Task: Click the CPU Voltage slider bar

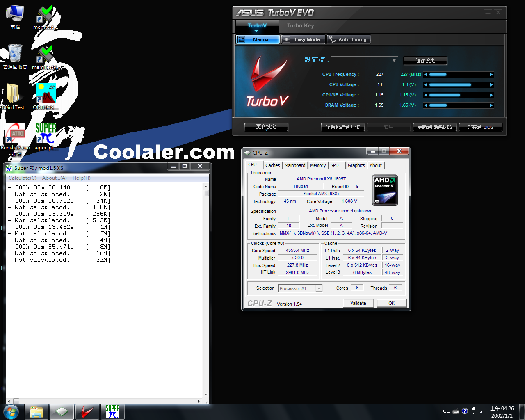Action: click(x=459, y=85)
